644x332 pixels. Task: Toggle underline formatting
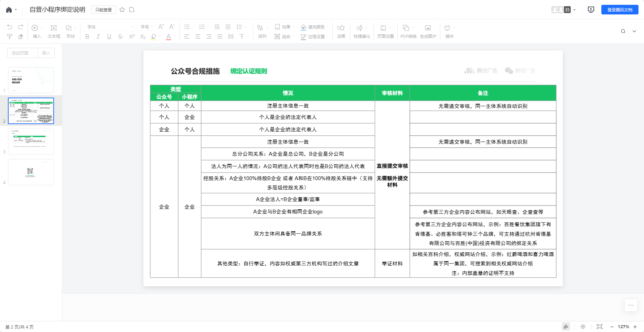(x=109, y=36)
